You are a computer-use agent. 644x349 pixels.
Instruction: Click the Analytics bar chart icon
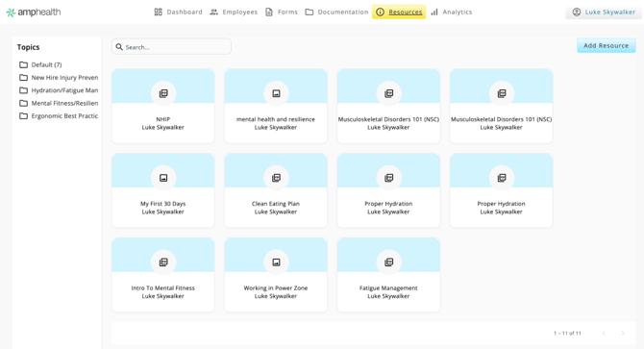tap(434, 12)
